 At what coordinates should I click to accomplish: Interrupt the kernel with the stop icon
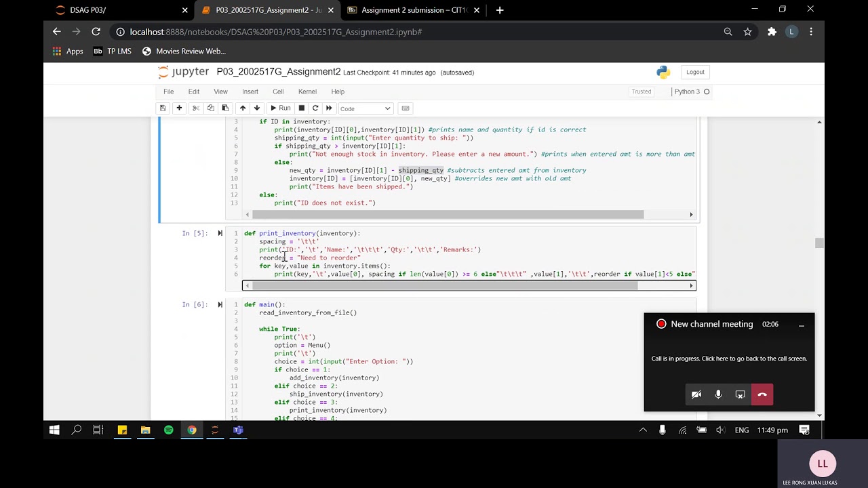pyautogui.click(x=302, y=108)
